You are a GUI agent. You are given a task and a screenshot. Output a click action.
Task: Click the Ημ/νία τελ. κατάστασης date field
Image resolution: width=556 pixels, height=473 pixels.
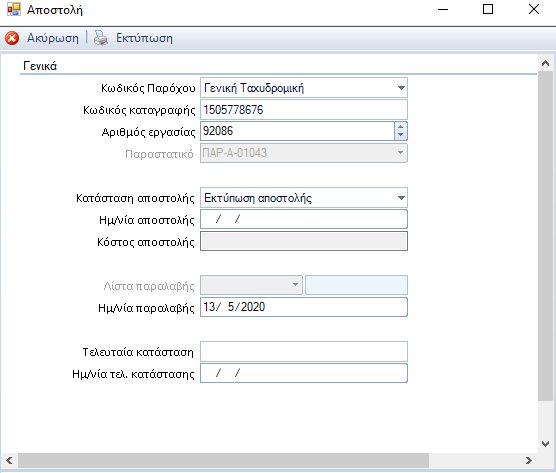(304, 373)
